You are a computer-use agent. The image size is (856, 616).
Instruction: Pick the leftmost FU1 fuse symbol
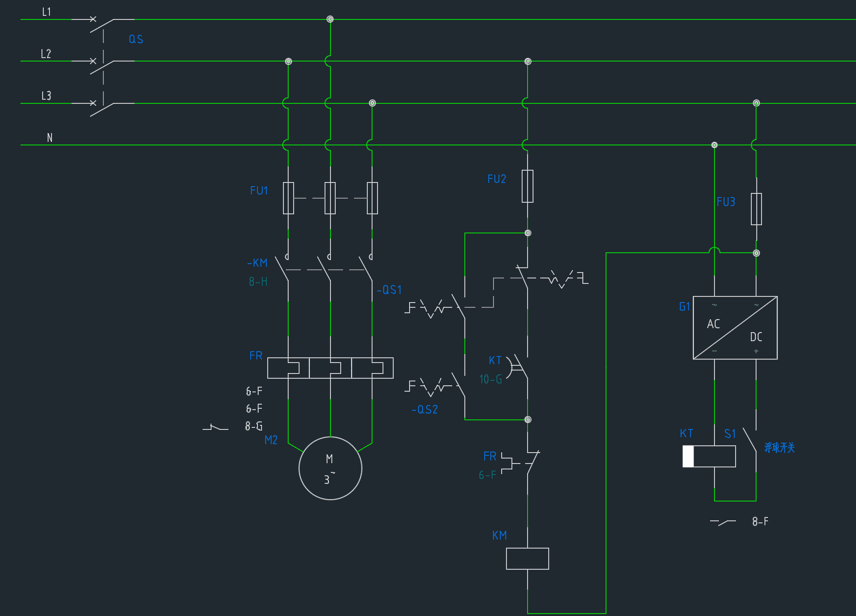(289, 198)
